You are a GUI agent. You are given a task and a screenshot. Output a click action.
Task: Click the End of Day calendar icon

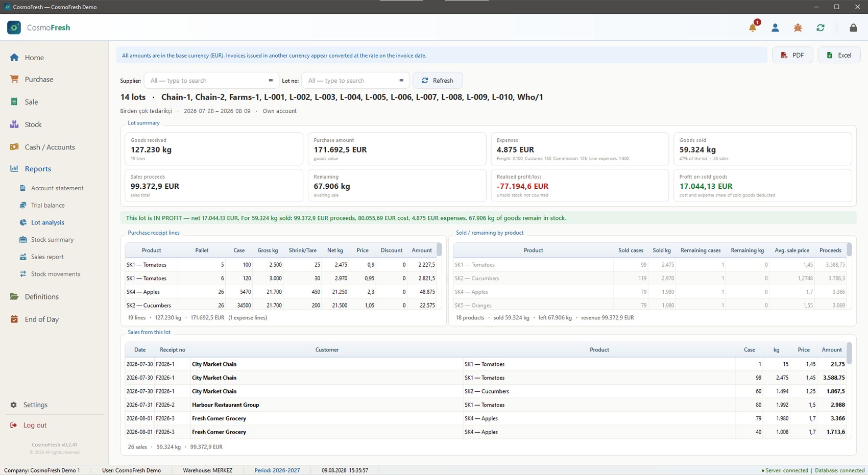14,319
